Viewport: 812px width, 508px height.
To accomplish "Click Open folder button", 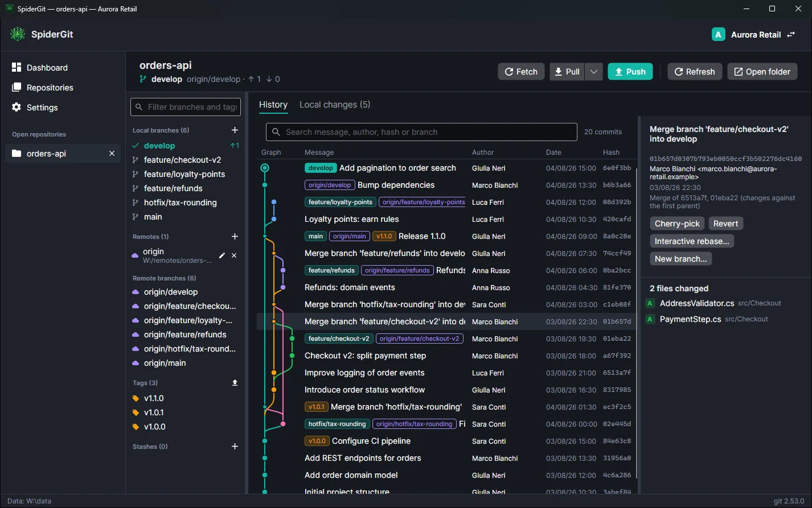I will 762,72.
